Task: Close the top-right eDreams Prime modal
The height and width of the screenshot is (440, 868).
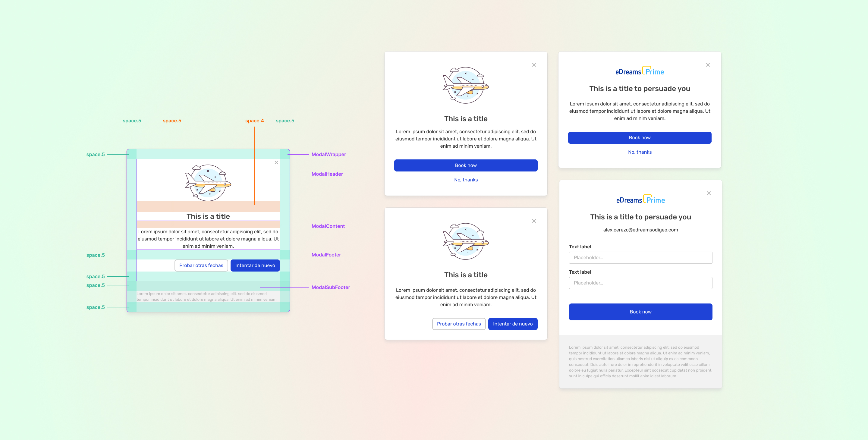Action: click(708, 64)
